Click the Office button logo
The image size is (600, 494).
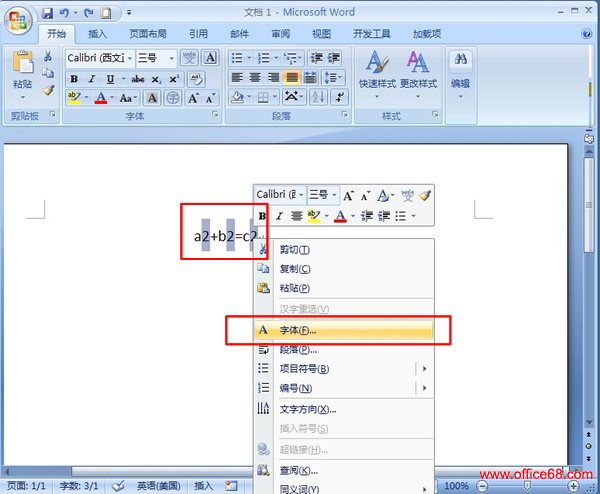tap(18, 20)
